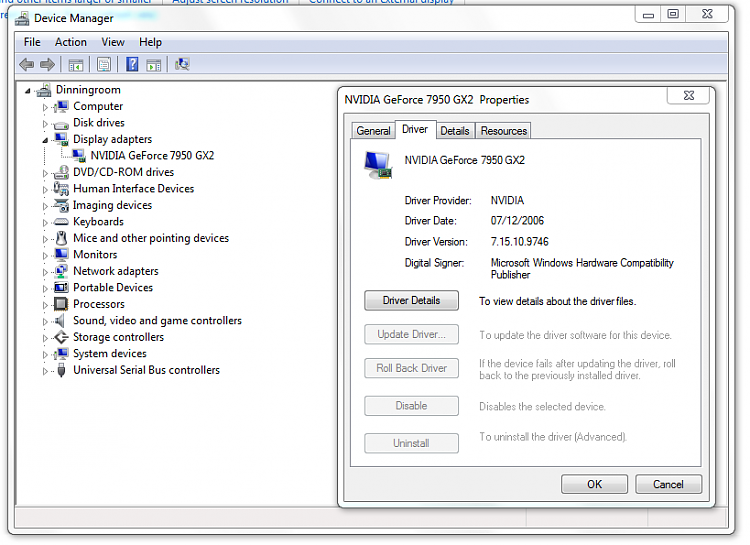The width and height of the screenshot is (750, 545).
Task: Expand the DVD/CD-ROM drives arrow
Action: [x=45, y=173]
